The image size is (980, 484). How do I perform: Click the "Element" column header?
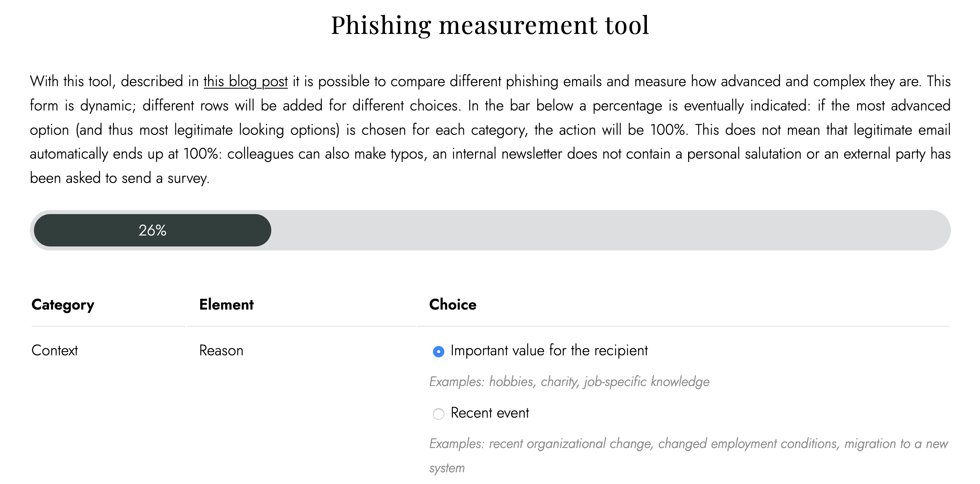pyautogui.click(x=226, y=304)
